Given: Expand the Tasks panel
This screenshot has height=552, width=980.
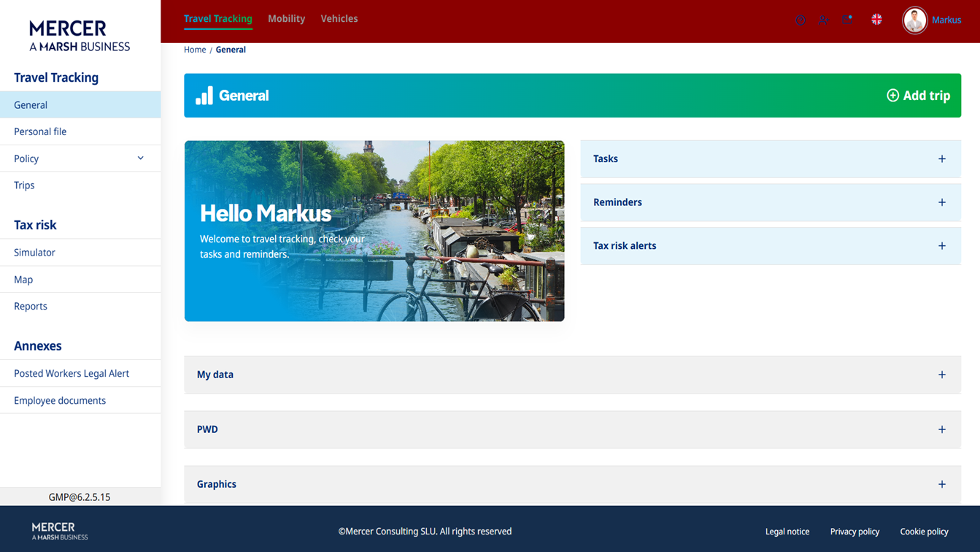Looking at the screenshot, I should (x=941, y=158).
